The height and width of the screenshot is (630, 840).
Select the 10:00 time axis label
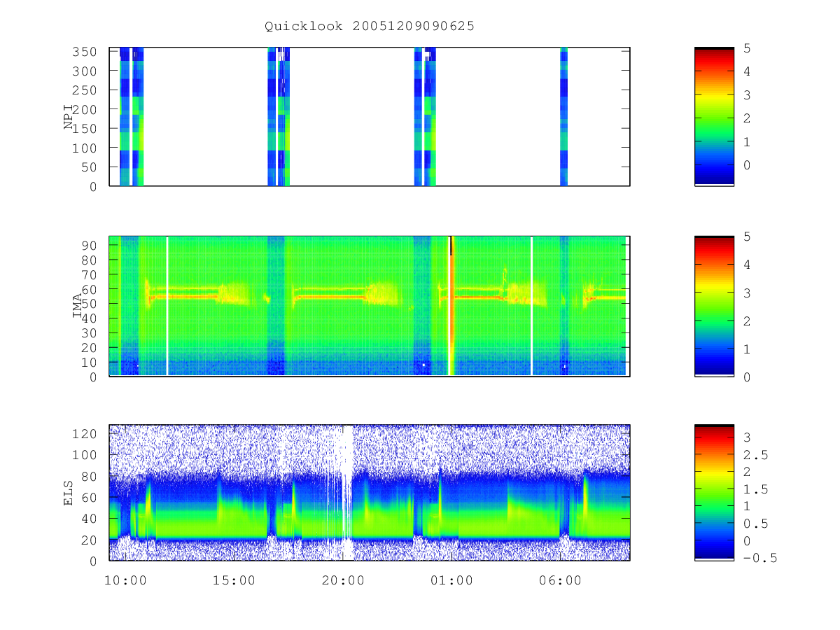pyautogui.click(x=125, y=580)
